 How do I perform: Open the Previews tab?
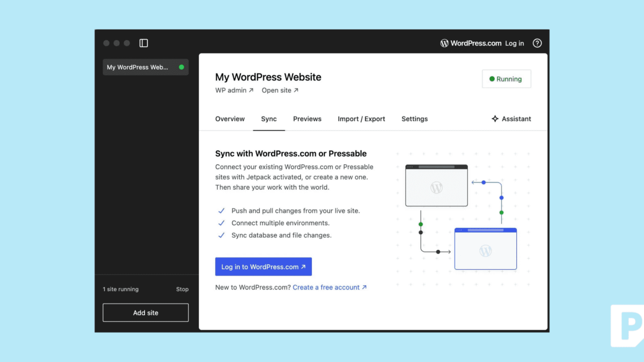coord(307,119)
